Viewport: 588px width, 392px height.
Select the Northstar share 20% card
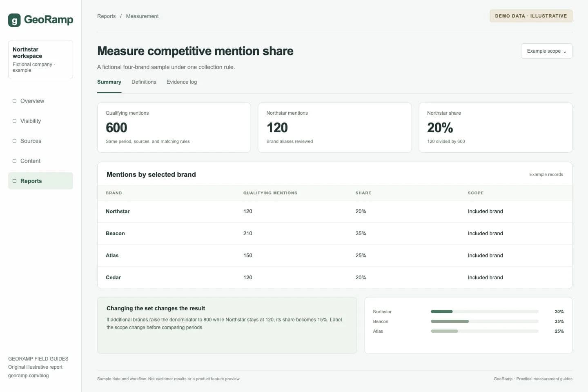coord(495,127)
